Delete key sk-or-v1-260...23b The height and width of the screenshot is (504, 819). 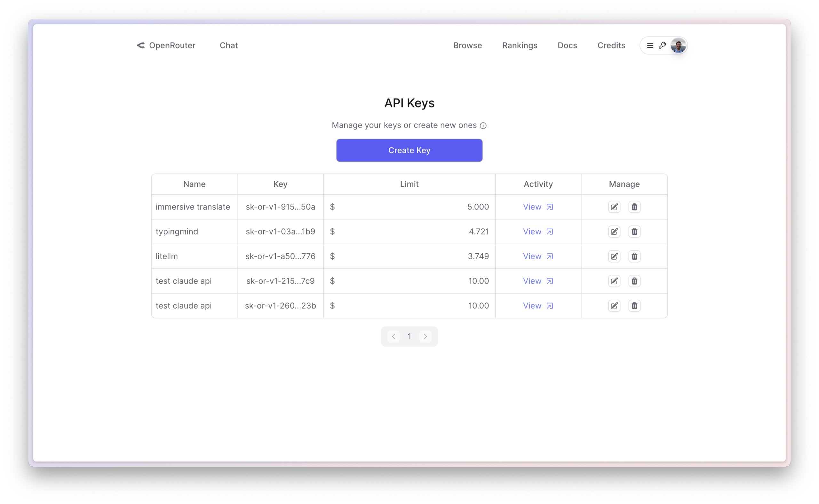pos(634,306)
